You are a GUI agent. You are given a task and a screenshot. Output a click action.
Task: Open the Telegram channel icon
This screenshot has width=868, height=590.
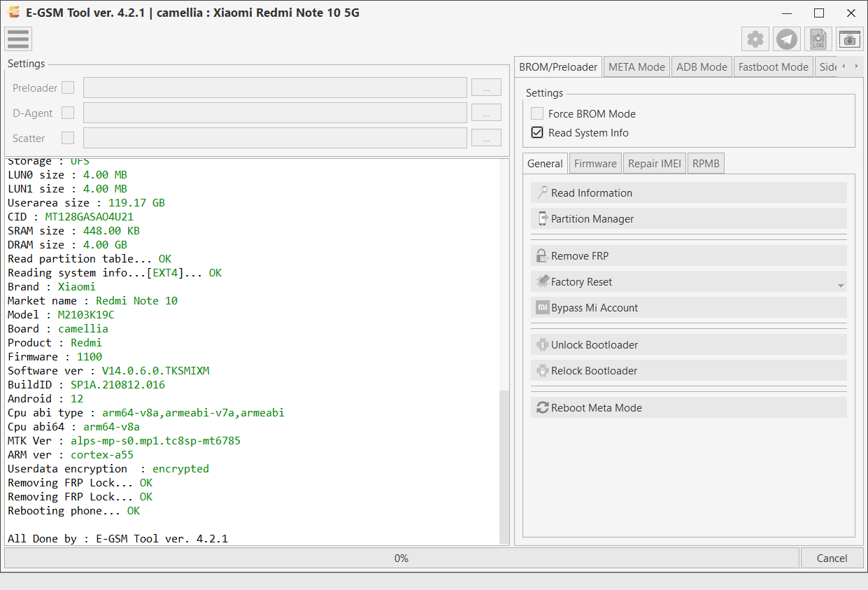pos(787,39)
